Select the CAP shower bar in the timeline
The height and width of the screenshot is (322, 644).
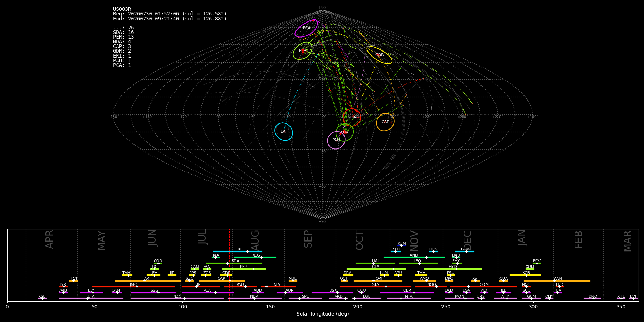pos(222,281)
